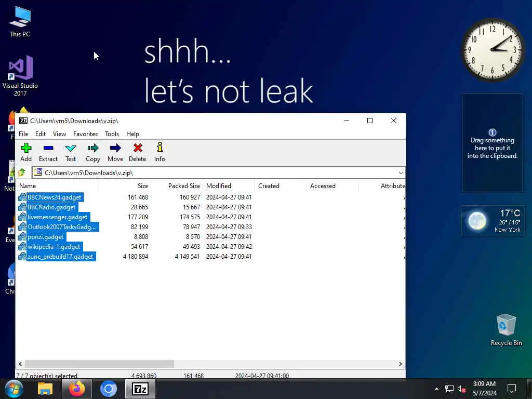Open the View menu
532x399 pixels.
click(x=59, y=134)
